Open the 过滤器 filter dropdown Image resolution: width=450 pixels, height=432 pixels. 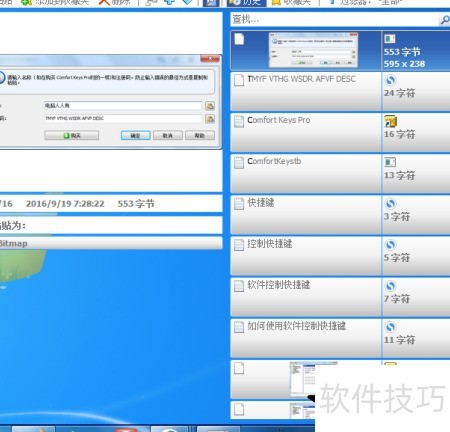[x=367, y=3]
